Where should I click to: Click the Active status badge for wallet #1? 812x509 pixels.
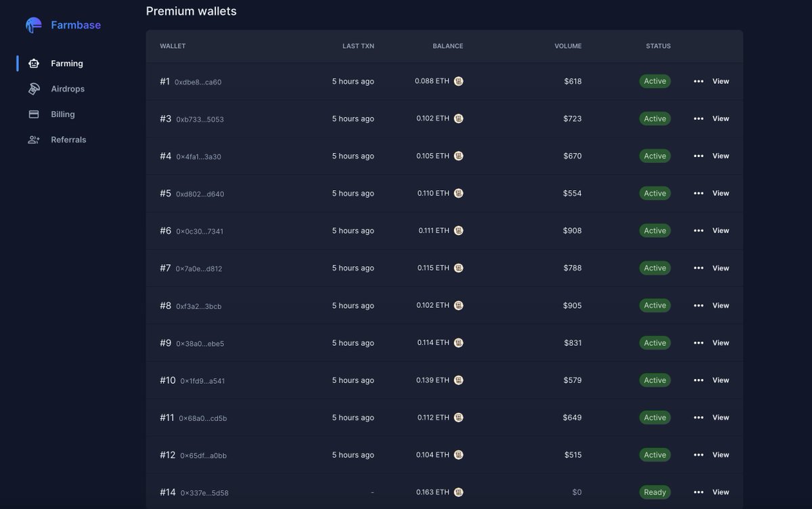[655, 81]
